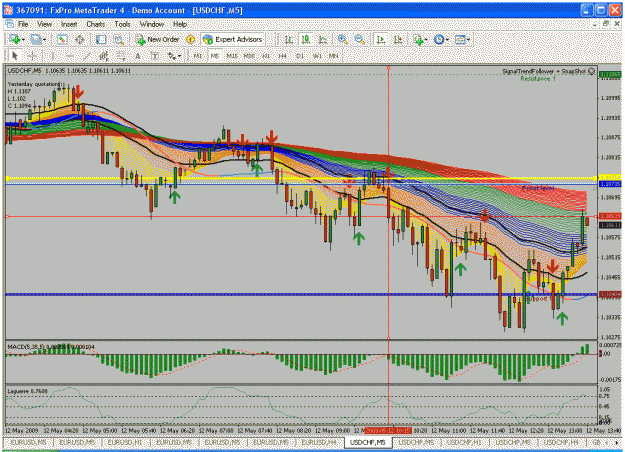
Task: Select the Arrows drawing tool
Action: click(x=172, y=56)
